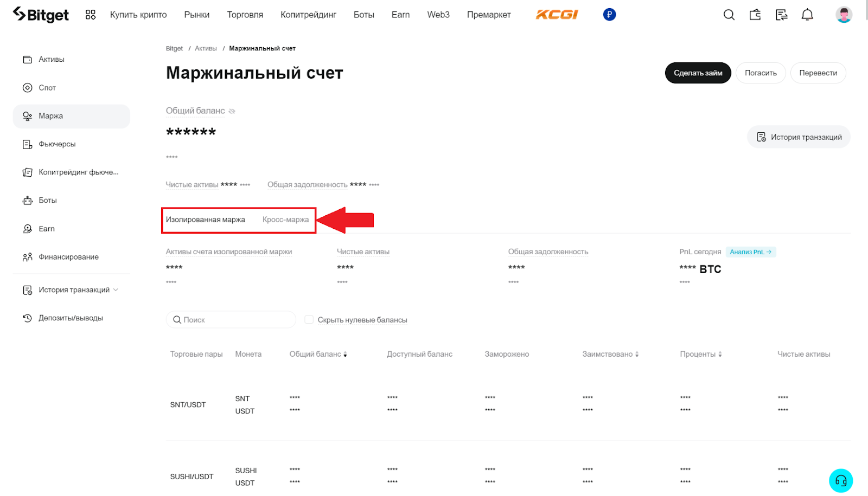Select "Фьючерсы" in the sidebar menu

(57, 144)
